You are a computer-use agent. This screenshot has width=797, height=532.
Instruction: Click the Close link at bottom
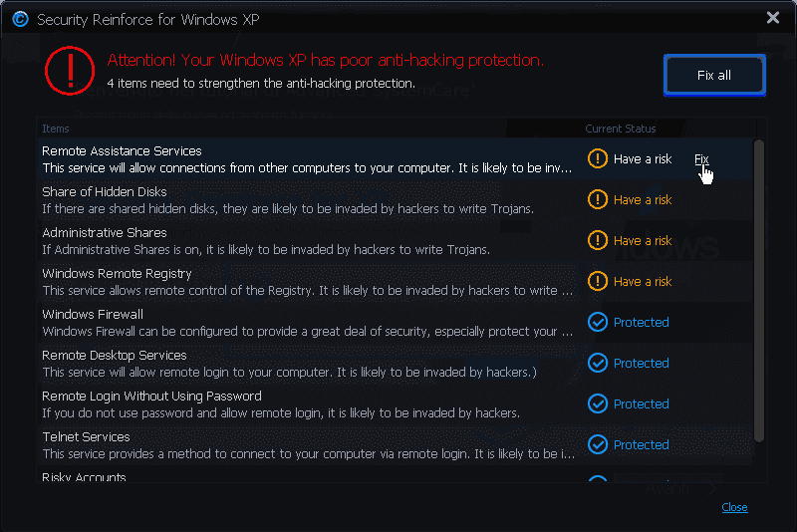pyautogui.click(x=734, y=508)
